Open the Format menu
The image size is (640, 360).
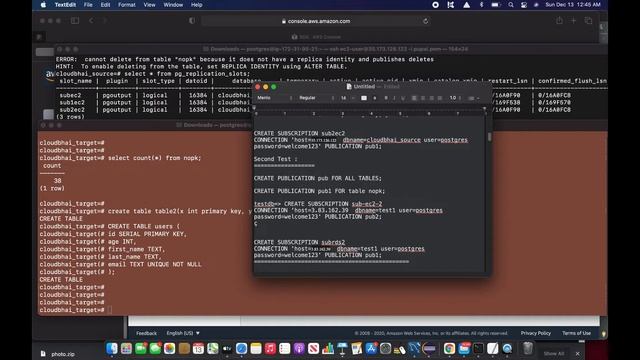(127, 5)
